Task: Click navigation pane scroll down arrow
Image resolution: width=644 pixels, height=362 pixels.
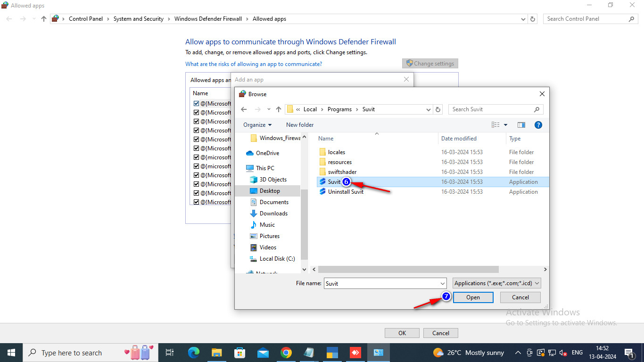Action: 304,270
